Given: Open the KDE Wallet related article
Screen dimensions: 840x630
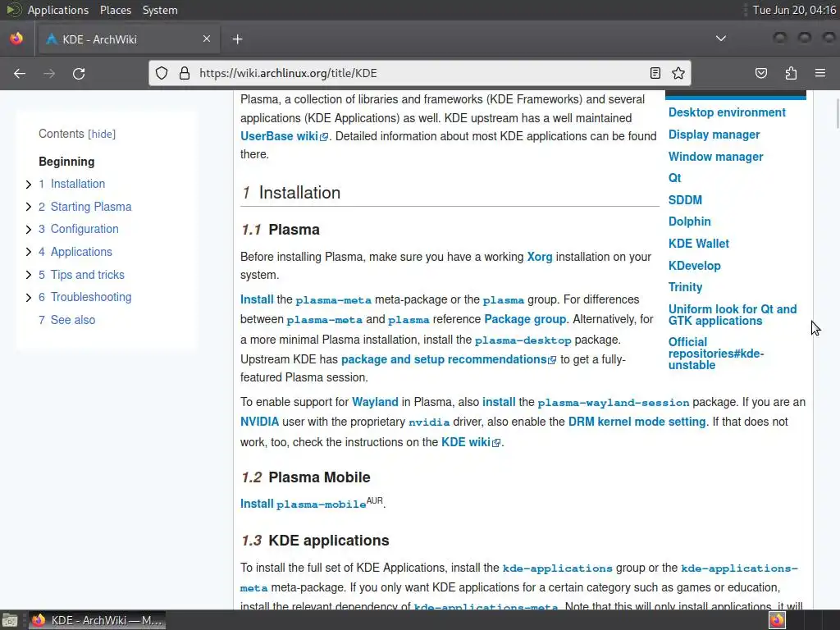Looking at the screenshot, I should point(698,243).
